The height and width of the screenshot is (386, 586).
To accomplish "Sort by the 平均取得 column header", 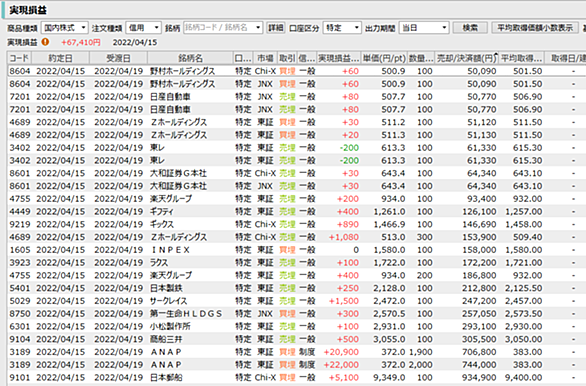I will (x=521, y=58).
